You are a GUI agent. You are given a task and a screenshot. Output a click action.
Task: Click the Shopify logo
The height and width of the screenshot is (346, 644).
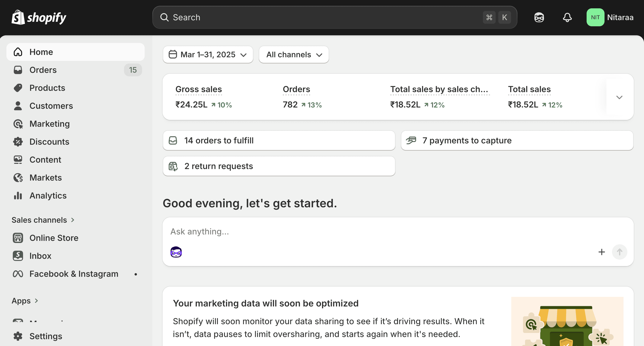coord(39,18)
